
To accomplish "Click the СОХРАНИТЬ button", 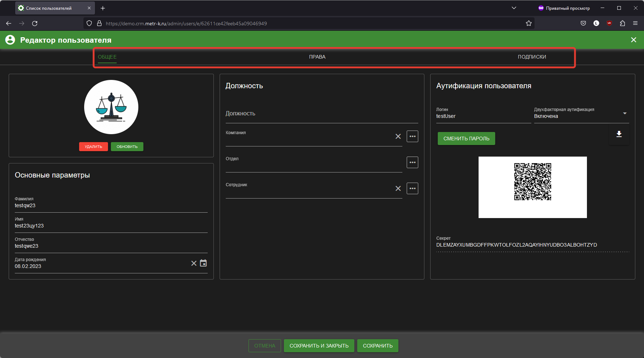I will [x=378, y=346].
